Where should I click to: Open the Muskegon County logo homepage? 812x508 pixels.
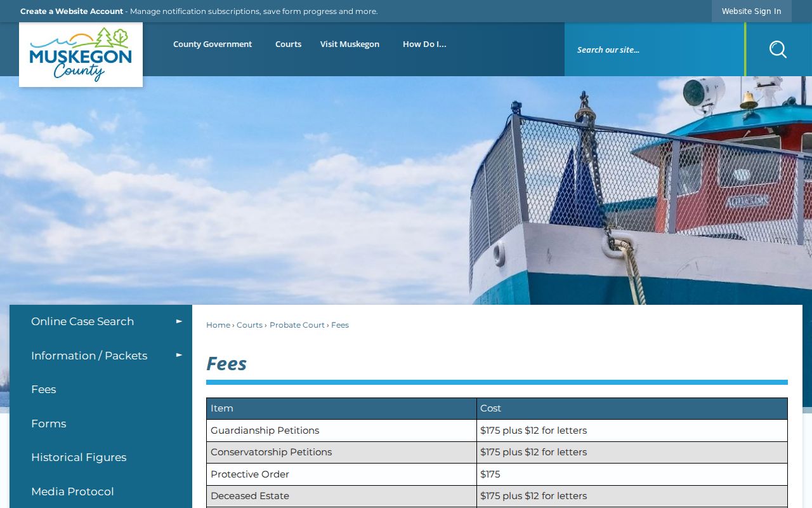pyautogui.click(x=81, y=55)
